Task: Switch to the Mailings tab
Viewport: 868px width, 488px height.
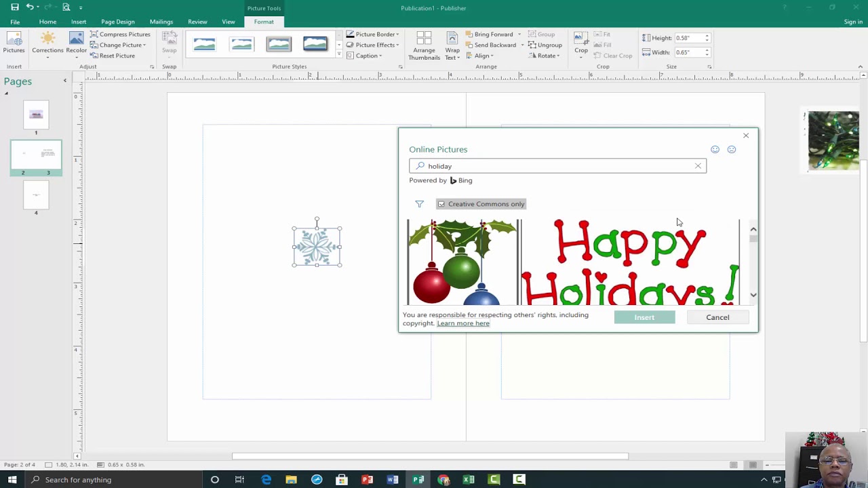Action: coord(161,22)
